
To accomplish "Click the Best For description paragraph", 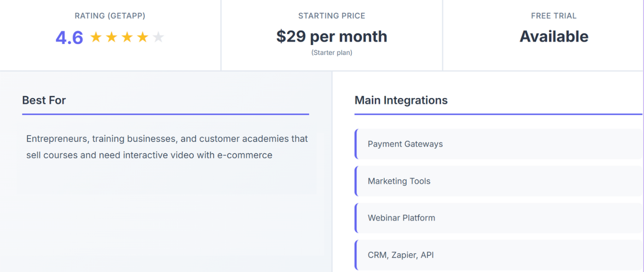I will pyautogui.click(x=167, y=147).
